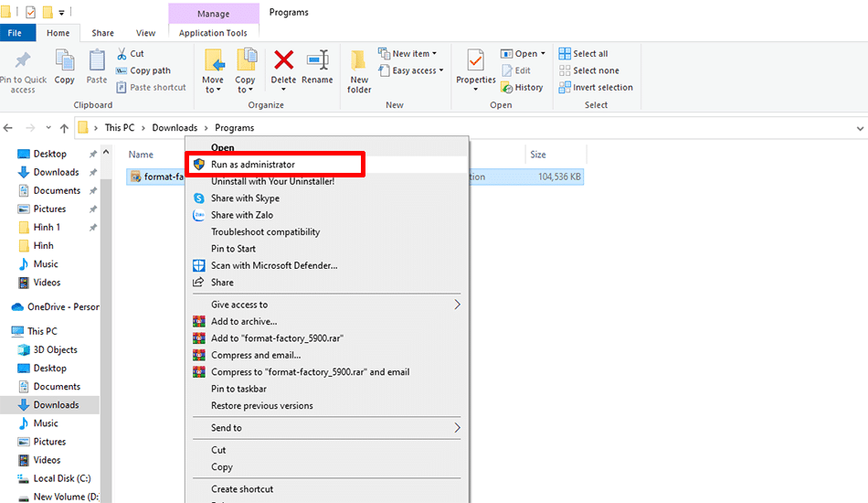Image resolution: width=868 pixels, height=503 pixels.
Task: Click Pin to Quick access icon
Action: pyautogui.click(x=23, y=62)
